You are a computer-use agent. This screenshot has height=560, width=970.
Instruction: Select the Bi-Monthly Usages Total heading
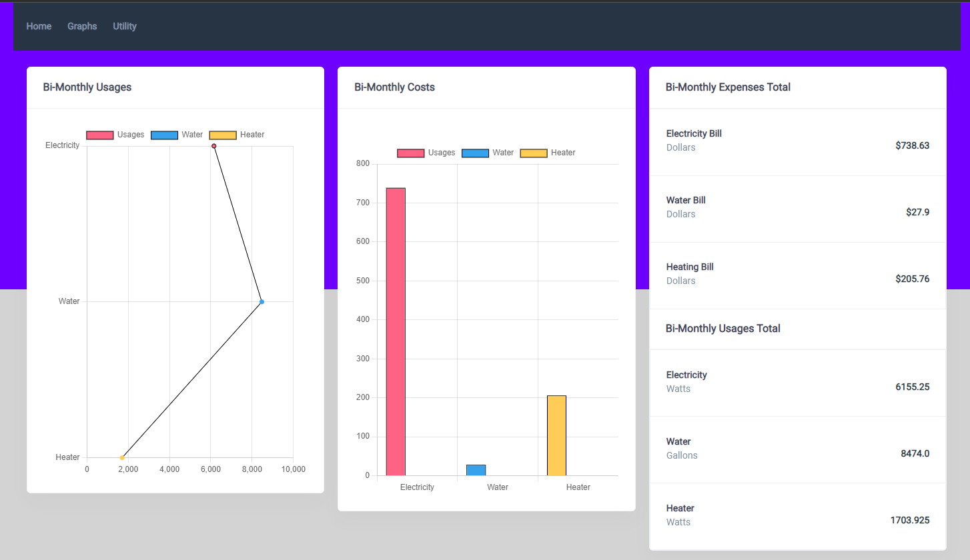723,329
